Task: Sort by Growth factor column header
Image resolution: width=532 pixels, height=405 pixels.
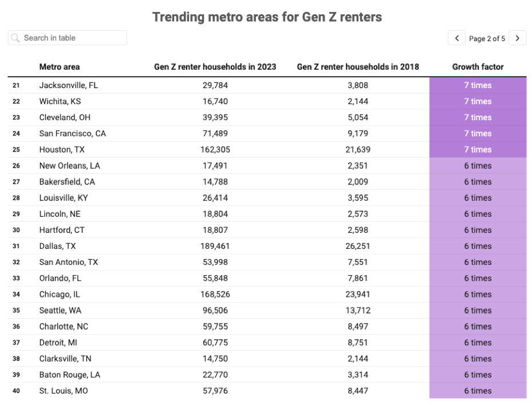Action: coord(478,67)
